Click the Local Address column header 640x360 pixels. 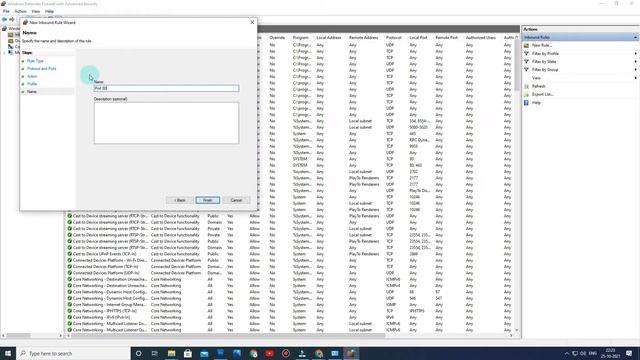[329, 38]
